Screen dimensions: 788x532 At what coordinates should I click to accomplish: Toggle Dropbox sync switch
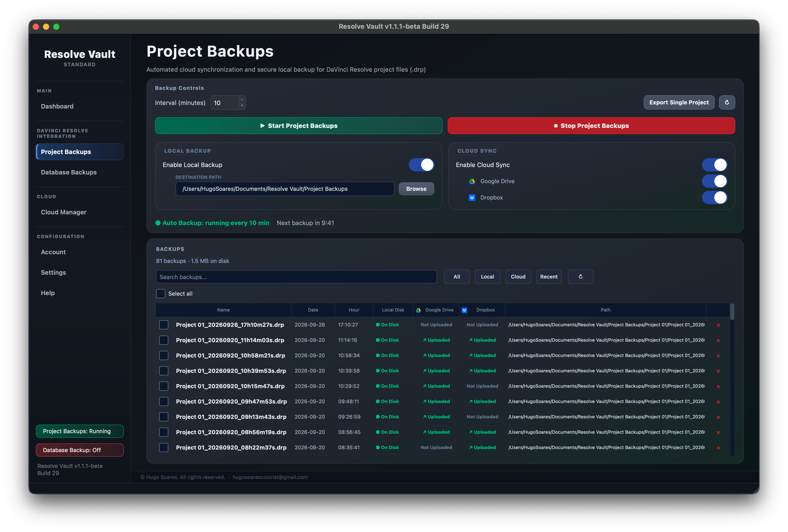pyautogui.click(x=715, y=197)
